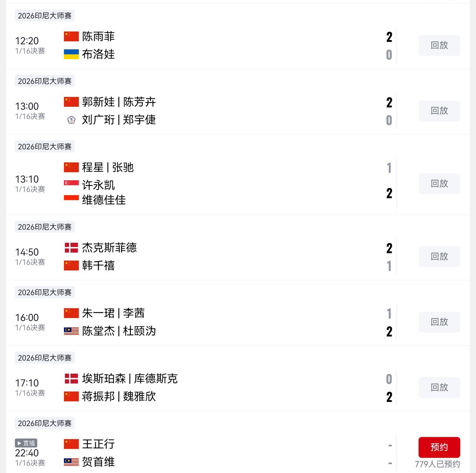The image size is (476, 473).
Task: Select the 2026印尼大师赛 tag above 陈雨菲
Action: click(45, 16)
